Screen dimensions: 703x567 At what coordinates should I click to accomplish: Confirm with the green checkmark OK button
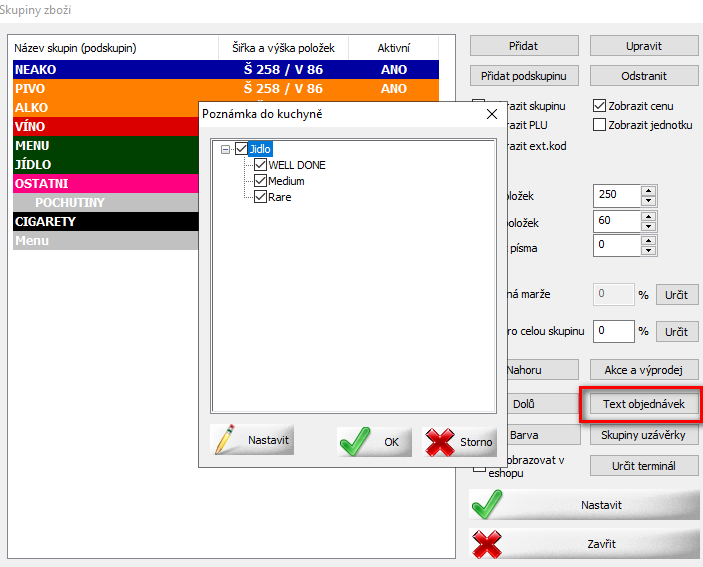click(x=369, y=441)
